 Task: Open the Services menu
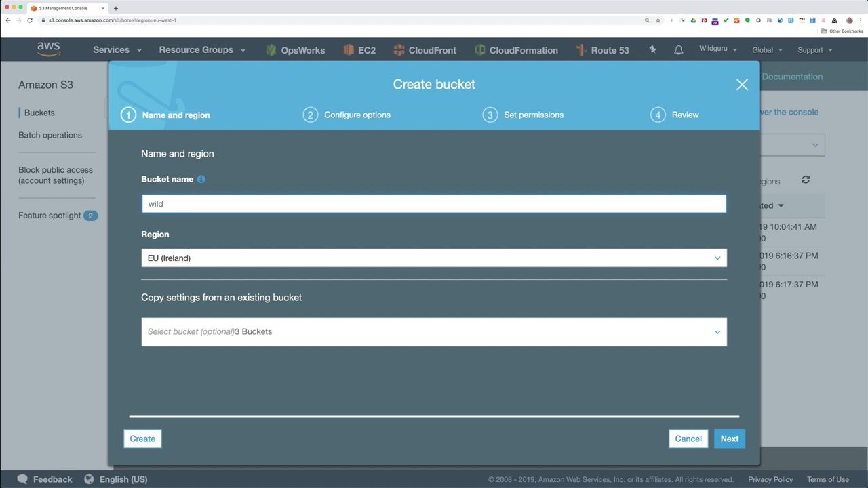tap(117, 50)
